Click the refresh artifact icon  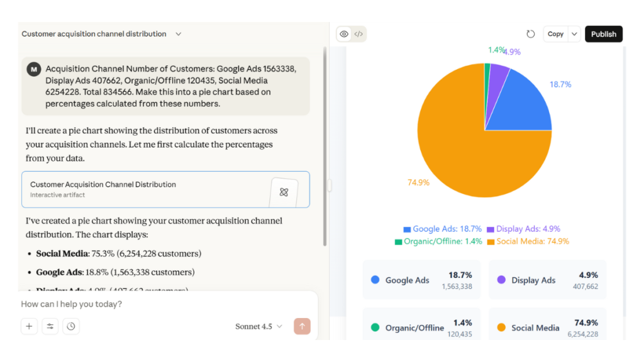point(530,34)
